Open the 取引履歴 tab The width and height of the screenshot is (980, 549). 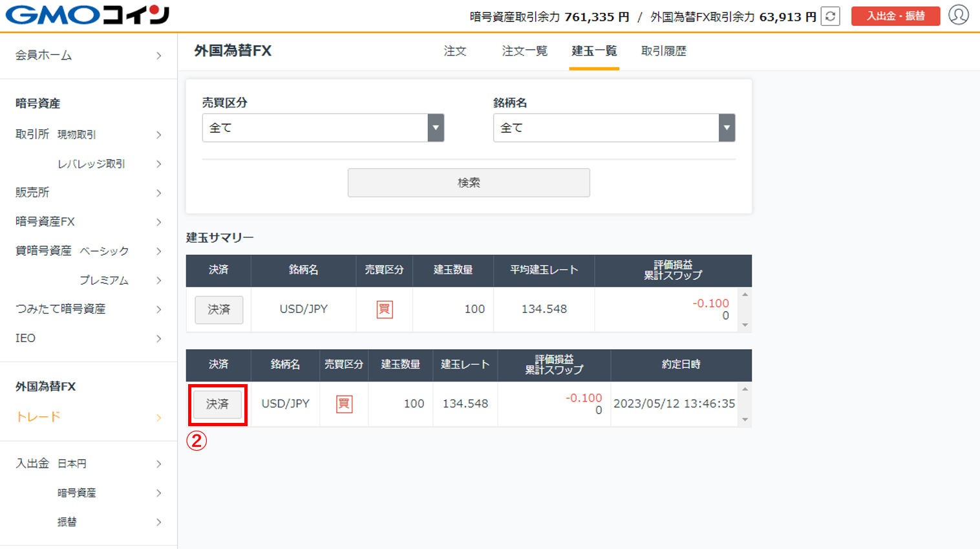click(663, 51)
